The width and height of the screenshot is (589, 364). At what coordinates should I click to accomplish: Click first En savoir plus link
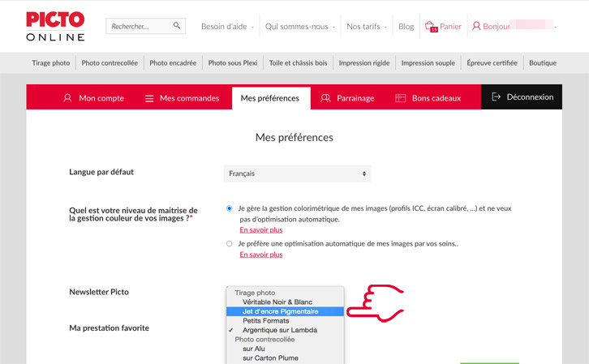pyautogui.click(x=260, y=230)
